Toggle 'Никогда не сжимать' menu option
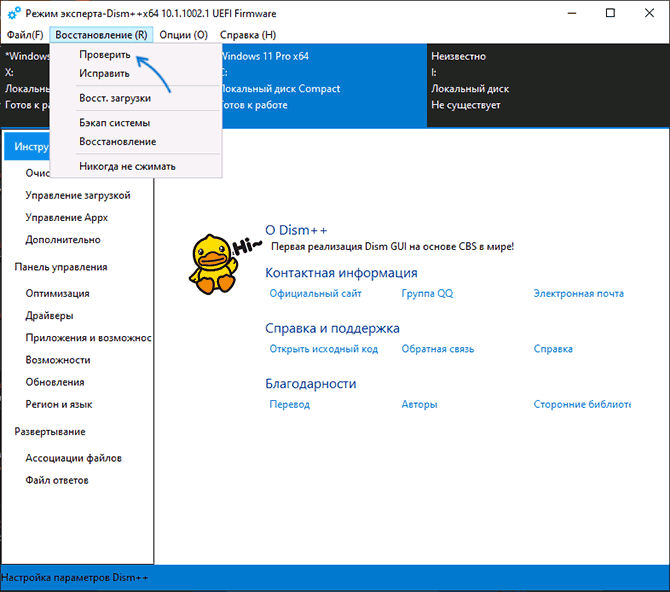 click(127, 166)
